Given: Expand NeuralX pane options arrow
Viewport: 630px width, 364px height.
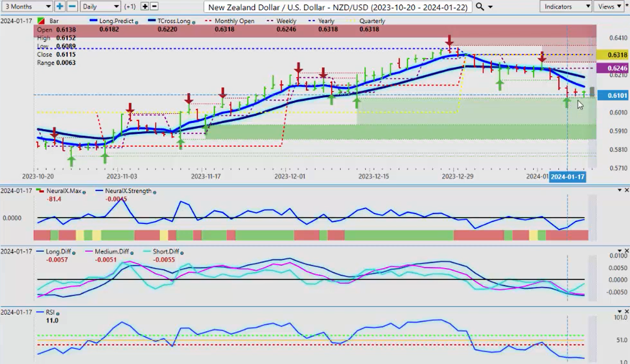Looking at the screenshot, I should pos(620,190).
